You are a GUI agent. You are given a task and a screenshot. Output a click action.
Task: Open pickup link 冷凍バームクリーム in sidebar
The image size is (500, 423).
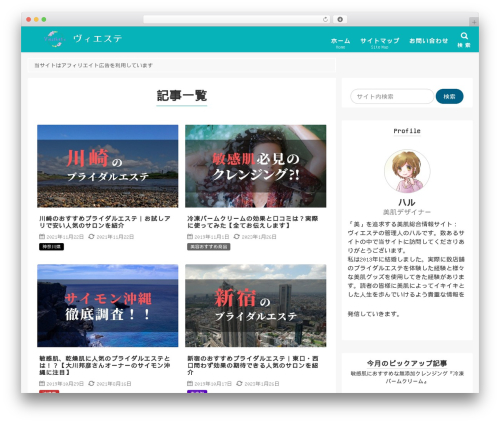coord(407,377)
